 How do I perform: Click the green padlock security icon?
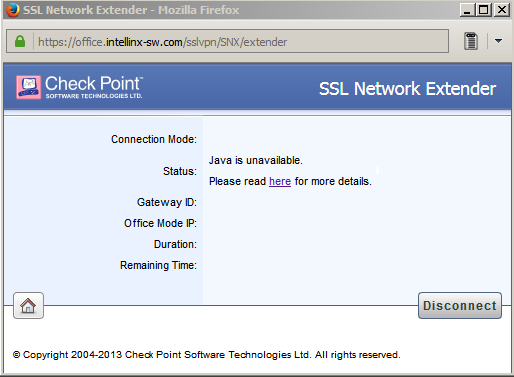point(20,41)
